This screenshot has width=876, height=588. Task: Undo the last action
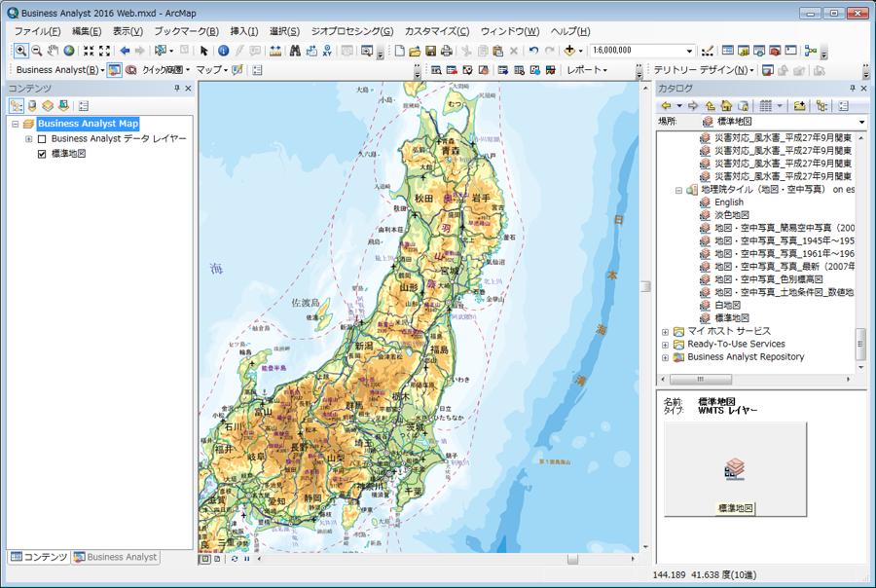click(x=533, y=51)
